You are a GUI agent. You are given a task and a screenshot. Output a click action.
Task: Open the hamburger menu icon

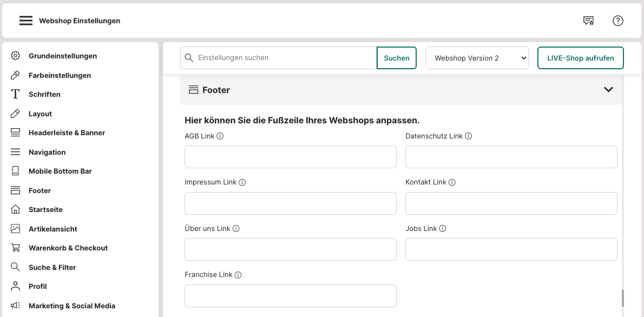pos(26,21)
